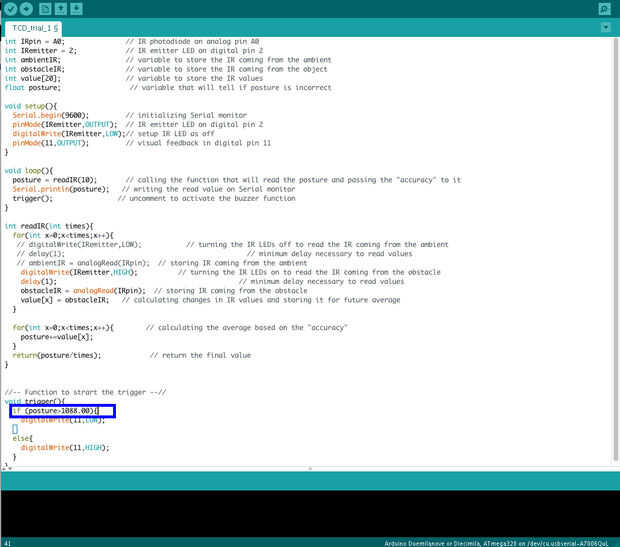The width and height of the screenshot is (620, 547).
Task: Click the 'int ambientIR;' declaration
Action: tap(33, 60)
